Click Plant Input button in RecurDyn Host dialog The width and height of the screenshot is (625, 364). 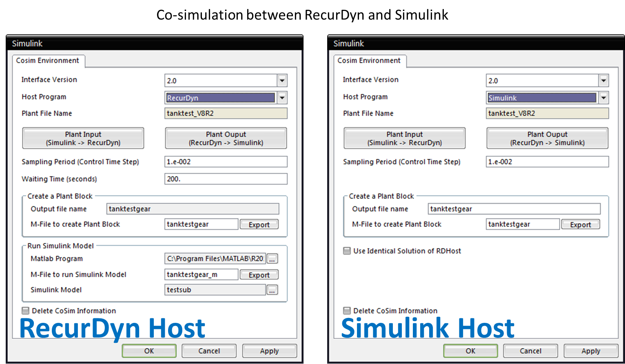click(x=83, y=138)
